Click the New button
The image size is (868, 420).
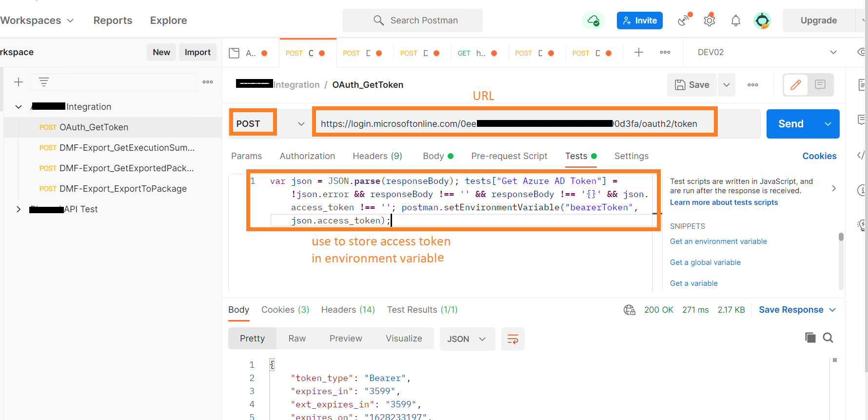(x=161, y=52)
